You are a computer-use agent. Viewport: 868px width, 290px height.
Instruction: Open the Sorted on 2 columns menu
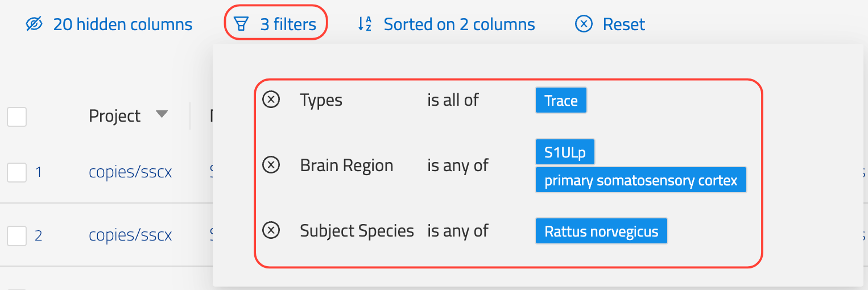click(447, 24)
